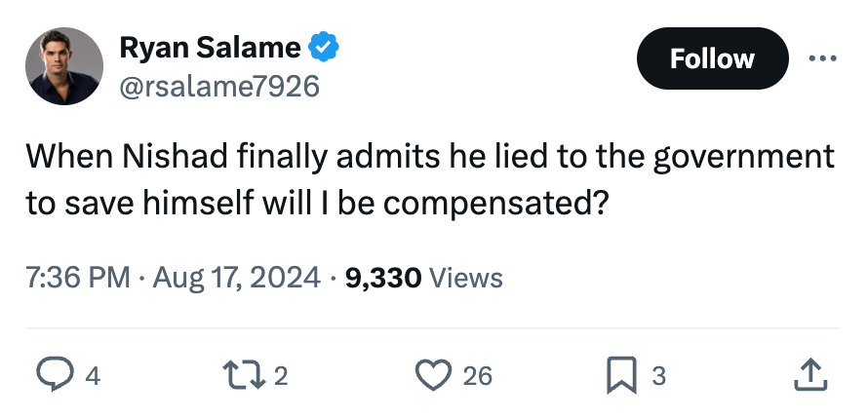
Task: Bookmark the tweet with the bookmark icon
Action: coord(621,375)
